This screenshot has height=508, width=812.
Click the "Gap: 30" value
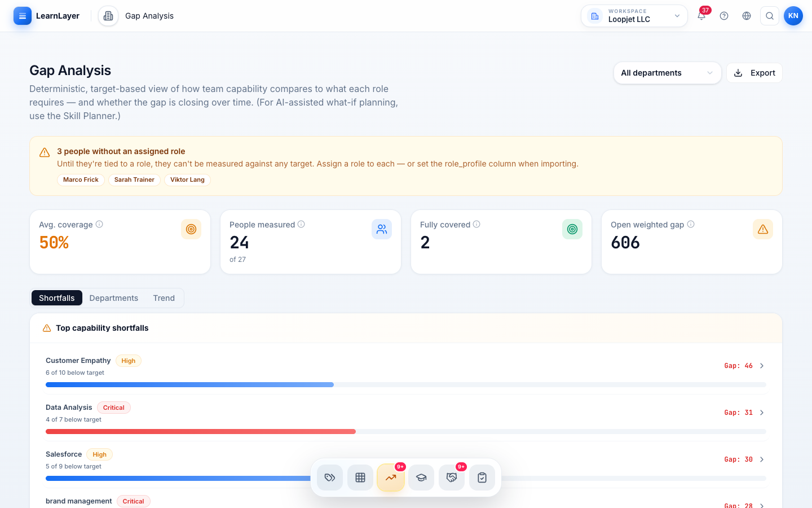pyautogui.click(x=739, y=459)
